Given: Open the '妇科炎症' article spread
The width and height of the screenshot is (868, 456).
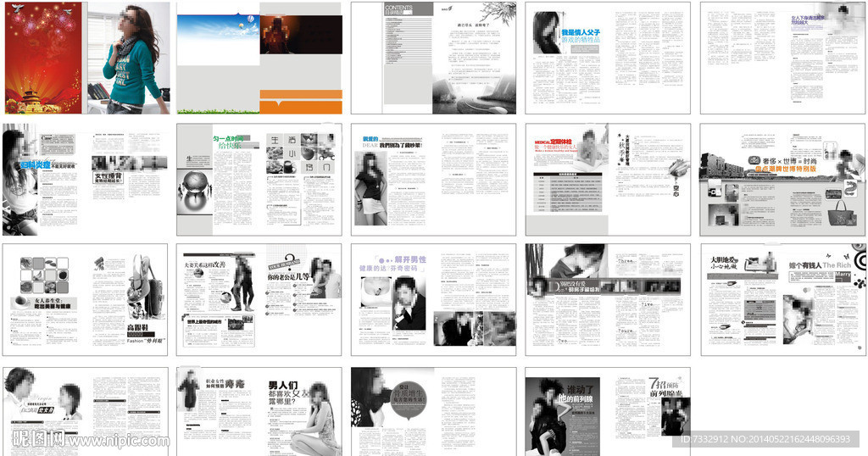Looking at the screenshot, I should (86, 180).
